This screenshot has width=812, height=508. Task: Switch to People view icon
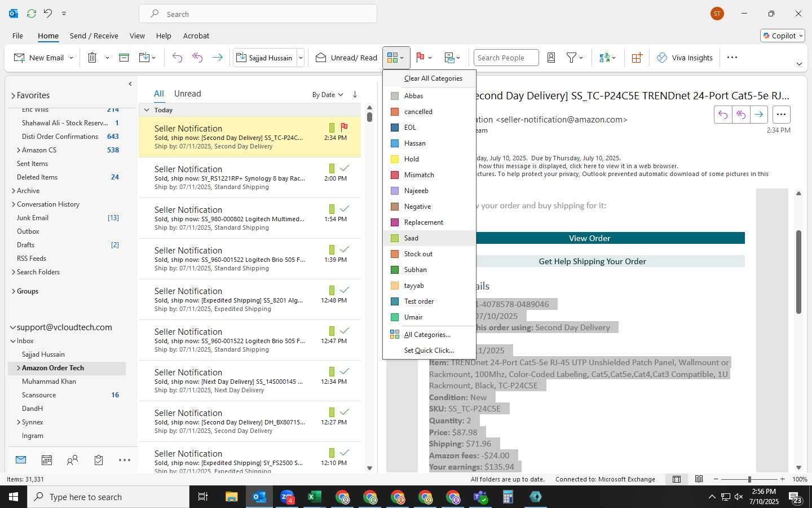click(x=72, y=460)
